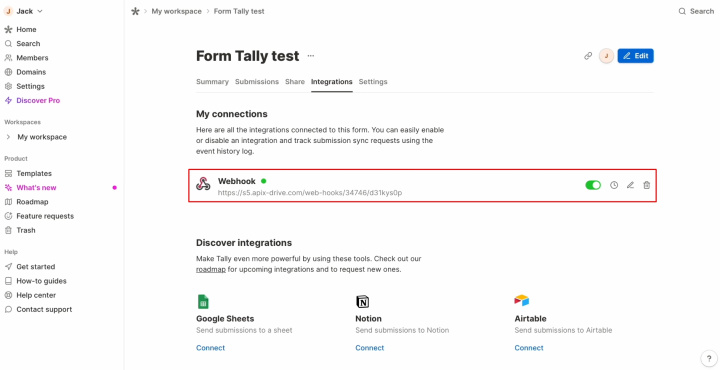Open the Jack account dropdown
Screen dimensions: 720x370
click(23, 11)
